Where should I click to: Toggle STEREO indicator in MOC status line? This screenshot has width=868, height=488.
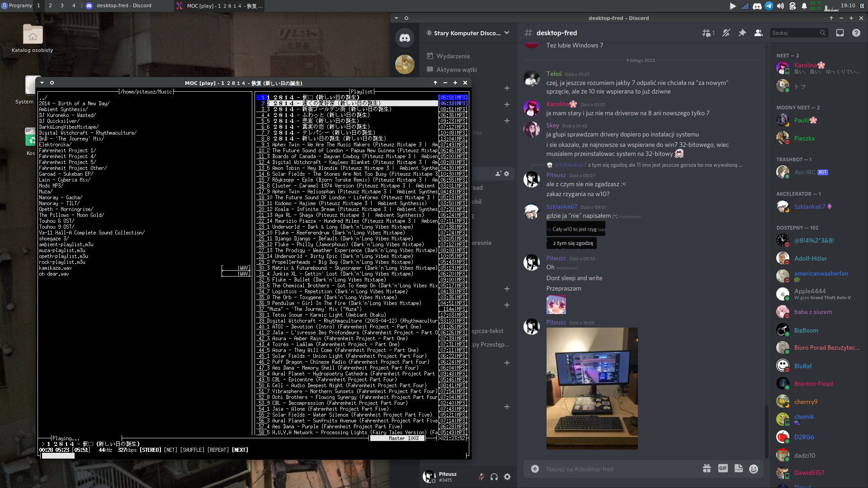(150, 450)
